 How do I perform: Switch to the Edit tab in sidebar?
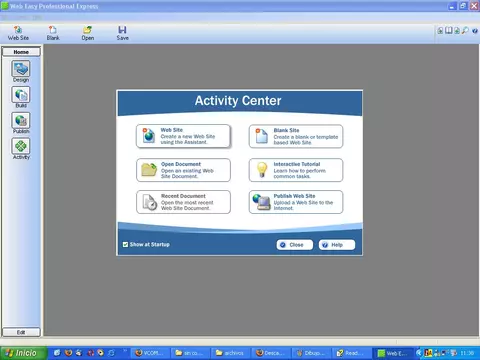[x=21, y=332]
